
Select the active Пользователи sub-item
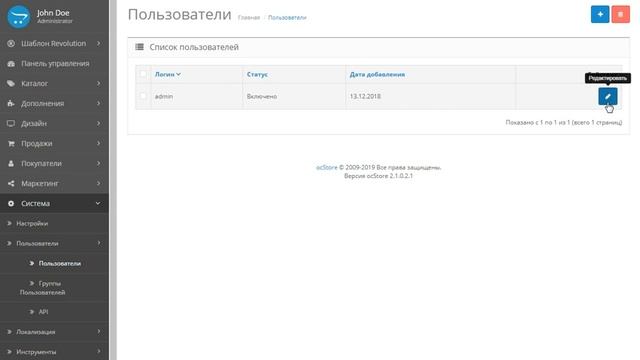pyautogui.click(x=55, y=263)
